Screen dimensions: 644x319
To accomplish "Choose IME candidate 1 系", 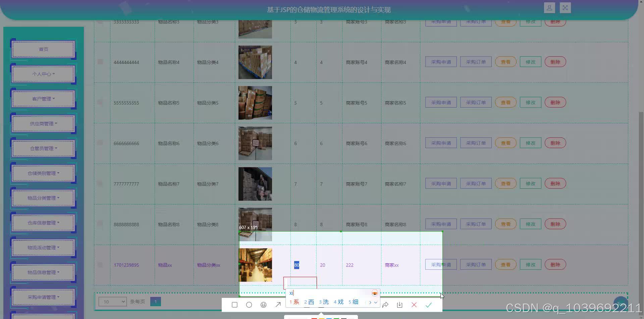I will tap(294, 302).
